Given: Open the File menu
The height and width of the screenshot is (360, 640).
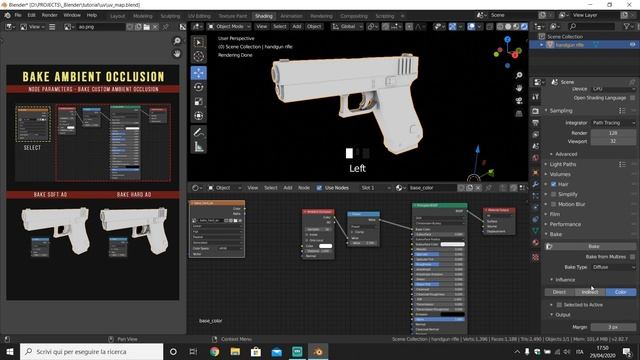Looking at the screenshot, I should [18, 15].
